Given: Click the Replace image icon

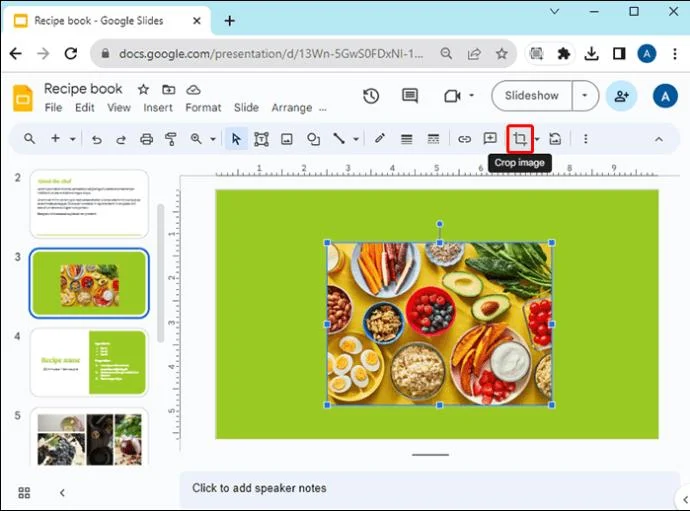Looking at the screenshot, I should pyautogui.click(x=555, y=139).
